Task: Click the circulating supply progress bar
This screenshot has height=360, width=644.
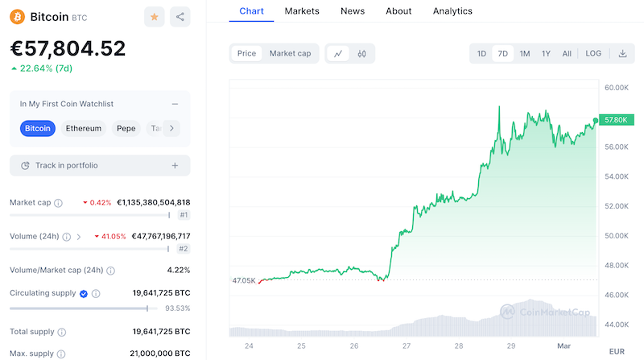Action: tap(84, 308)
